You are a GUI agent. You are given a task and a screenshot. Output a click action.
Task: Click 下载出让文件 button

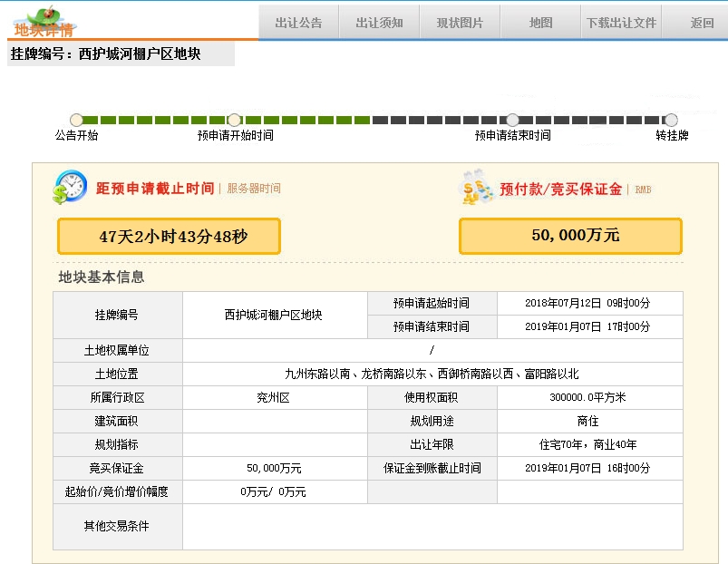click(x=621, y=23)
